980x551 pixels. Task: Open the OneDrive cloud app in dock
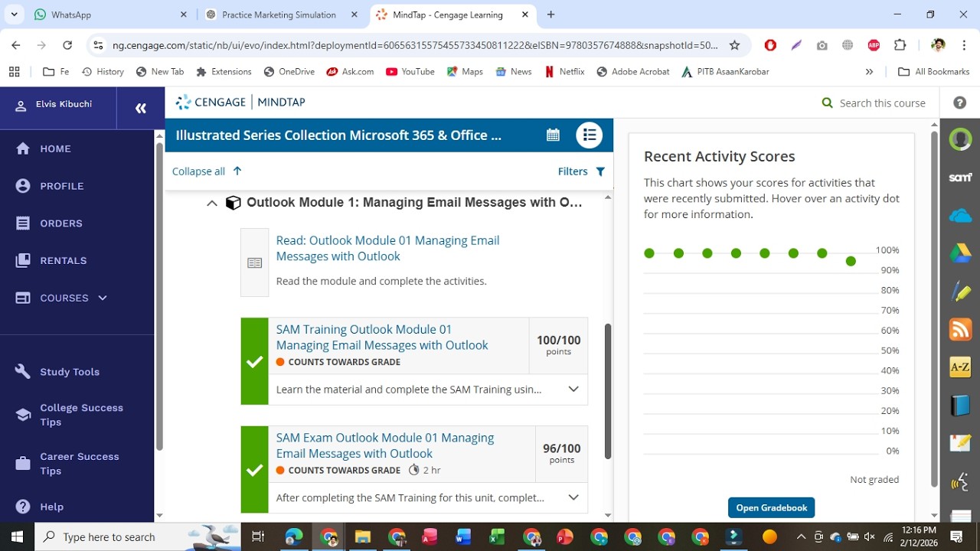tap(960, 216)
